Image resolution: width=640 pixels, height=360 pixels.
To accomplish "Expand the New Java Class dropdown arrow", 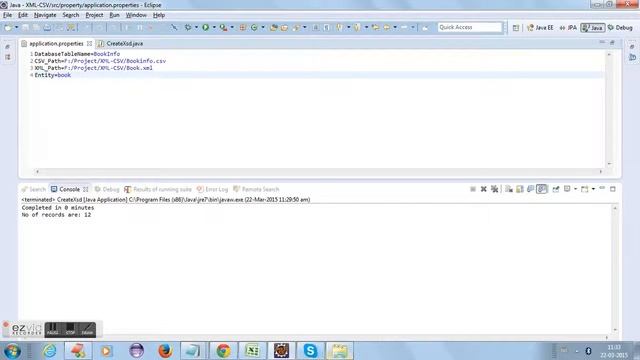I will point(263,27).
